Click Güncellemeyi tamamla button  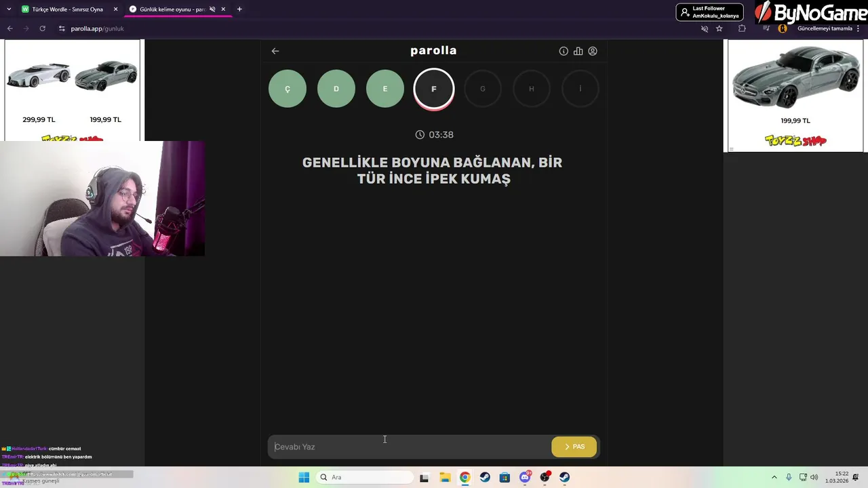pyautogui.click(x=824, y=28)
